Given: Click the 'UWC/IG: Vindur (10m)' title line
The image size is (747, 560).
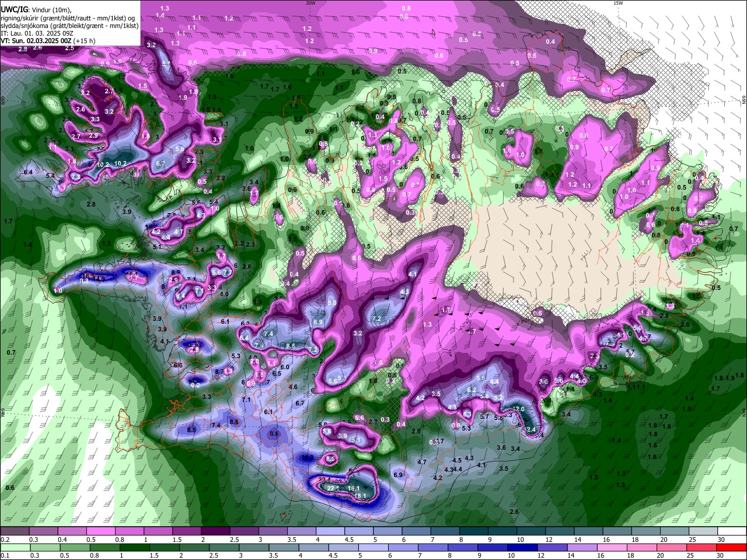Looking at the screenshot, I should click(x=36, y=9).
